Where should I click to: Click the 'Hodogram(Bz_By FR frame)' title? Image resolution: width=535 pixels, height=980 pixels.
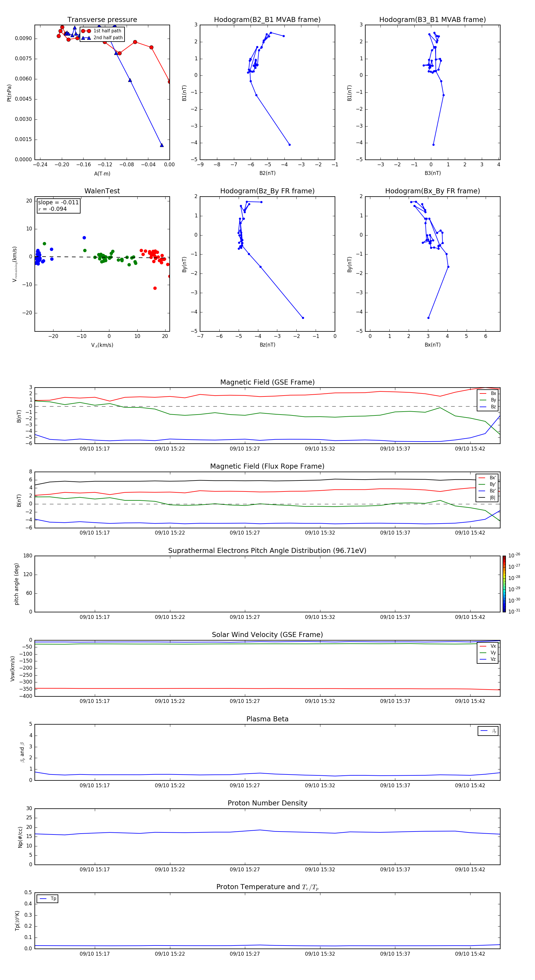[x=267, y=191]
